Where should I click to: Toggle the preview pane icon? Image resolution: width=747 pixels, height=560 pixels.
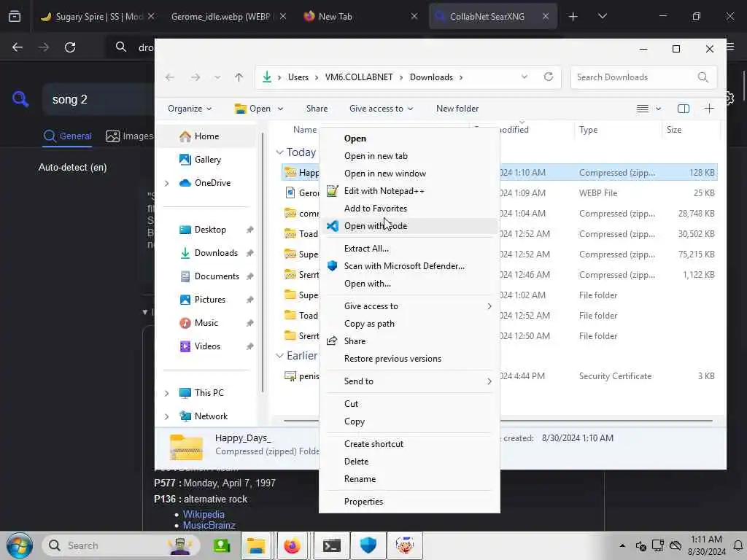click(x=683, y=109)
